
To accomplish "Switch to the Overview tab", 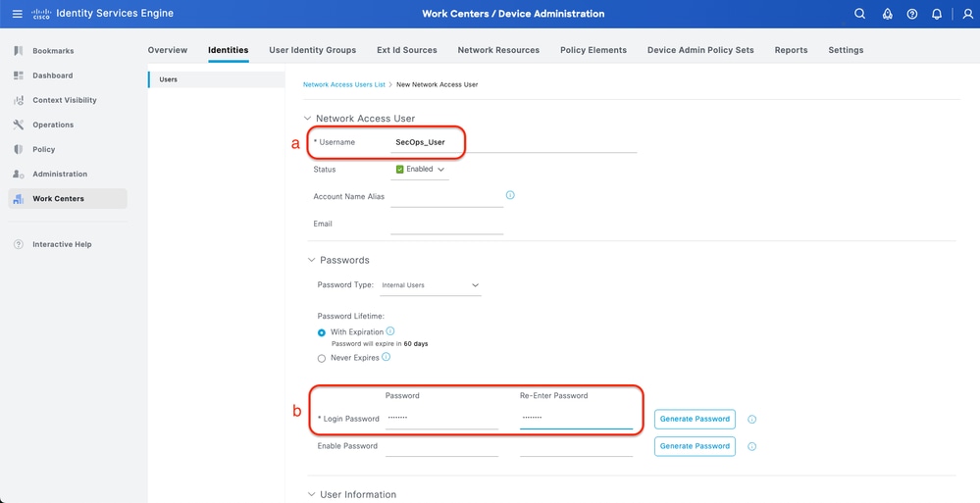I will pos(168,50).
